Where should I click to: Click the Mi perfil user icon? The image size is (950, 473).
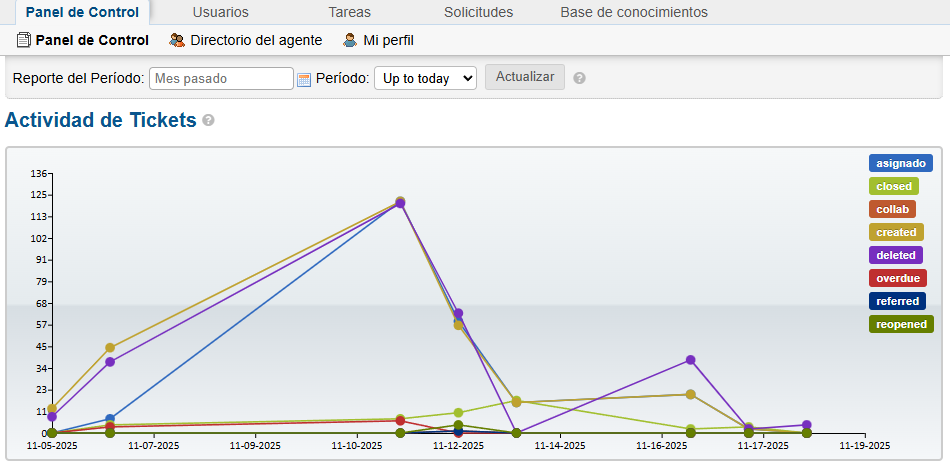coord(350,41)
